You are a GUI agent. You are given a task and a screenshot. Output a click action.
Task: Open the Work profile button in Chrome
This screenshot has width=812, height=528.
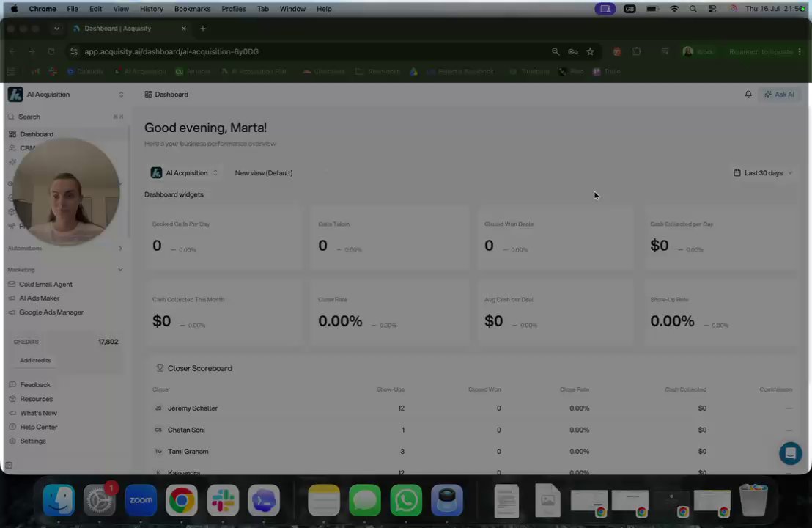[x=698, y=52]
